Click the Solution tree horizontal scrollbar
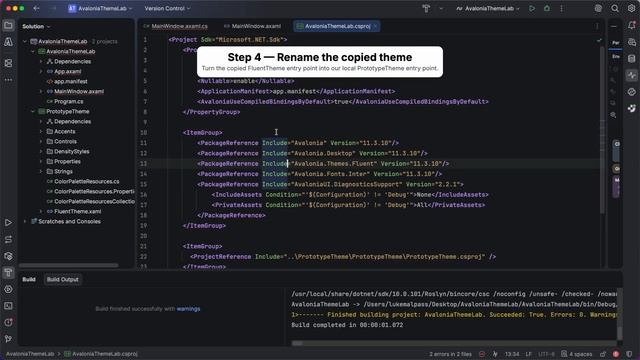This screenshot has width=640, height=360. click(69, 265)
